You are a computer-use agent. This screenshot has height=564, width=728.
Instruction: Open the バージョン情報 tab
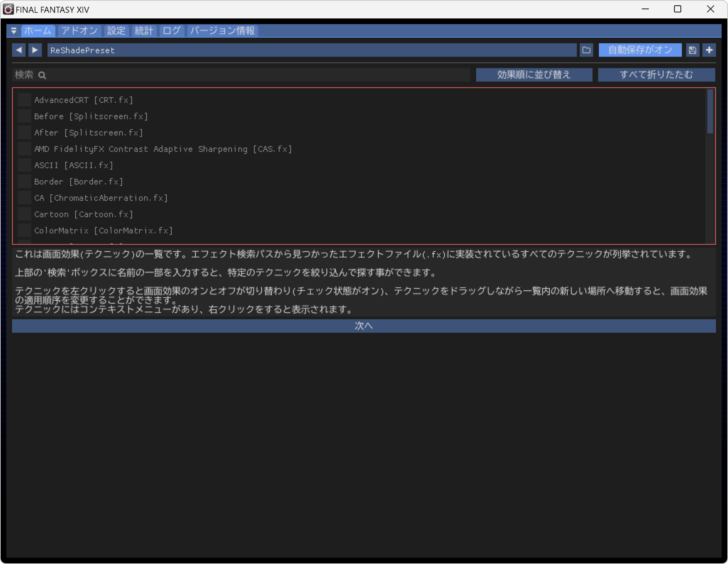pos(222,31)
